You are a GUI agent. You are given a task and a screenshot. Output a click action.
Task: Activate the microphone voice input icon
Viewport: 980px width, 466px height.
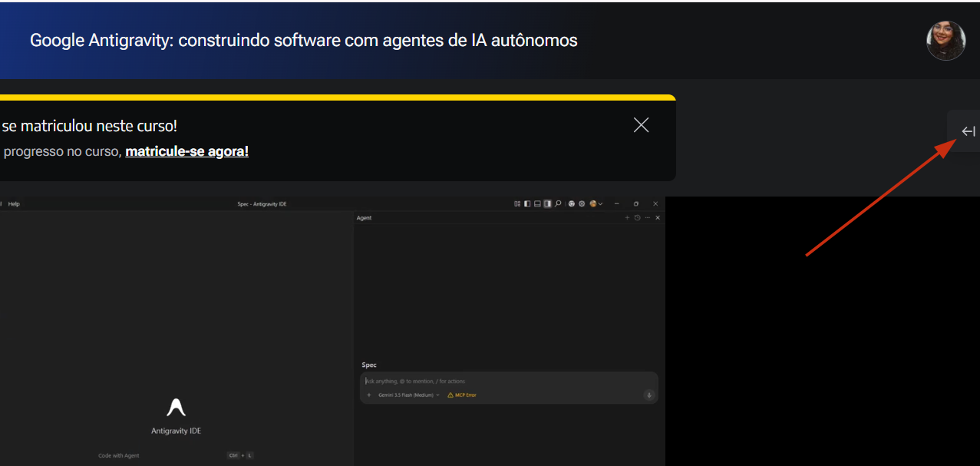pyautogui.click(x=649, y=395)
